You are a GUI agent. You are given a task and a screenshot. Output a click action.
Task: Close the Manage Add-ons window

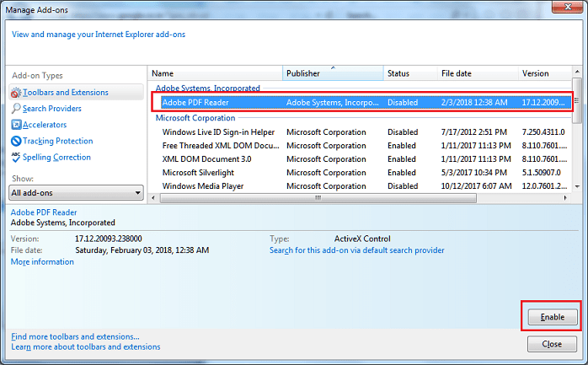(x=568, y=7)
